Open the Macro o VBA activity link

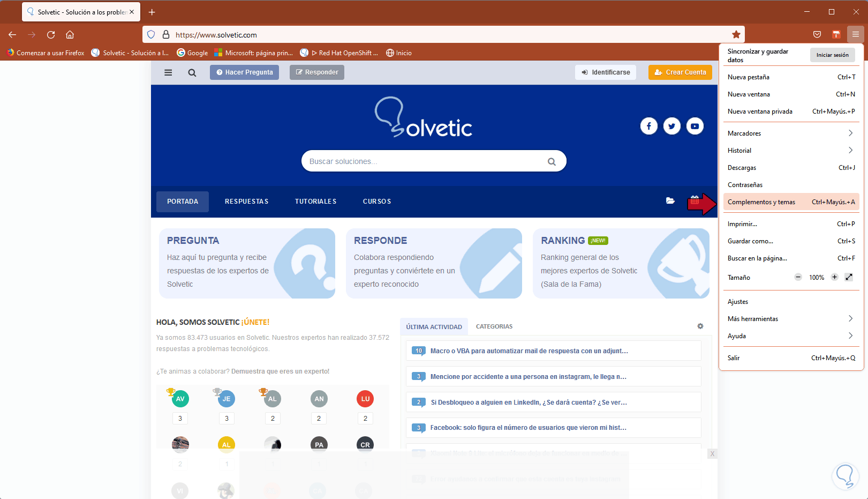(529, 351)
